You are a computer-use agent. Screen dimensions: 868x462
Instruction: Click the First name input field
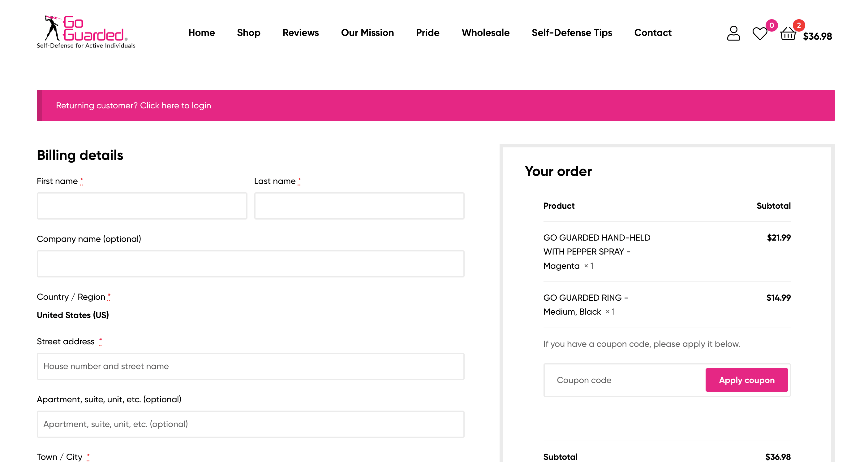point(142,206)
